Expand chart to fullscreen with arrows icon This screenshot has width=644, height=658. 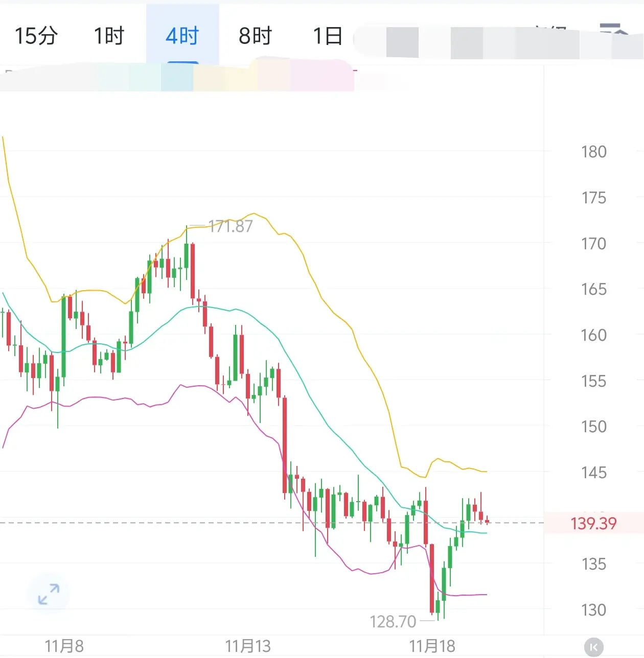coord(49,594)
